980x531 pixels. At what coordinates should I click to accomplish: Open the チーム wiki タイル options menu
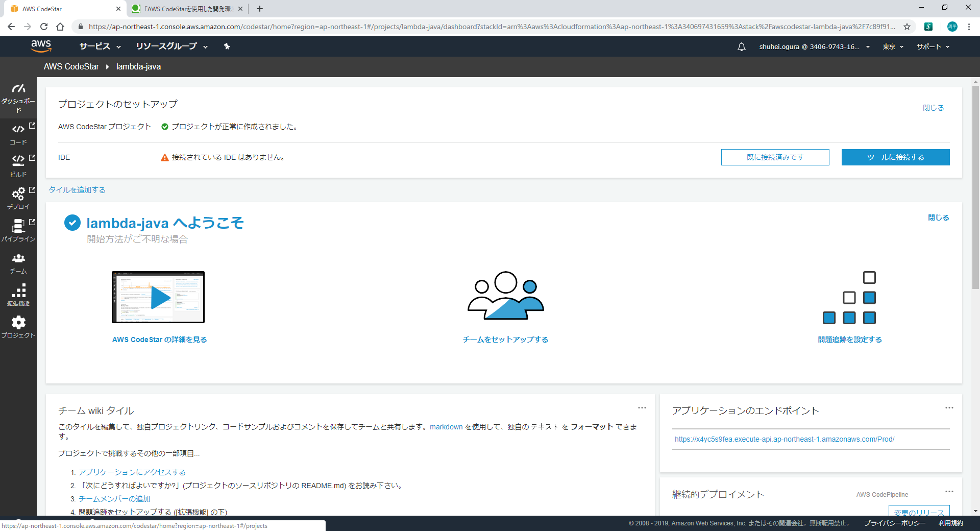click(642, 408)
